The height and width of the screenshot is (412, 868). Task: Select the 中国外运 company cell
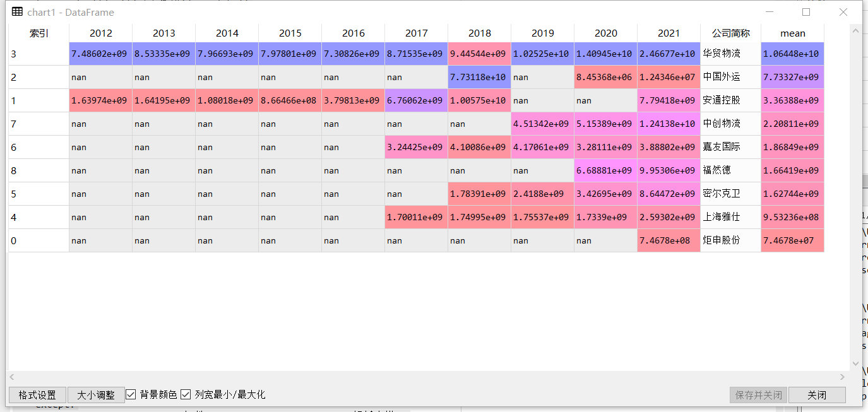[x=731, y=77]
